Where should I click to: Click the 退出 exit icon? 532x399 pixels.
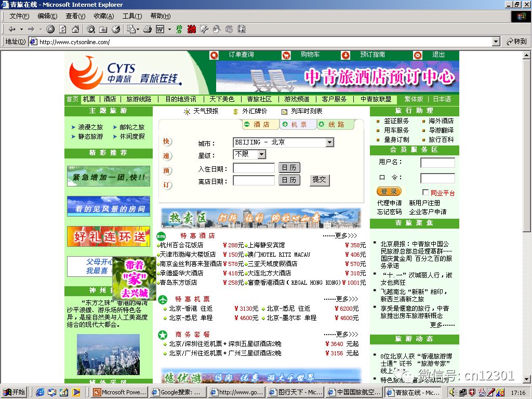(x=418, y=55)
